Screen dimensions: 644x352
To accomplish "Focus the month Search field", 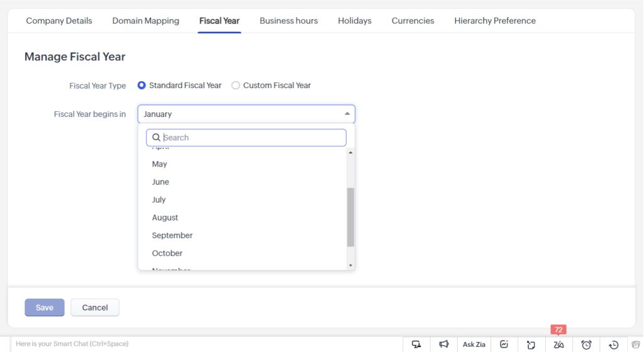I will pos(246,138).
